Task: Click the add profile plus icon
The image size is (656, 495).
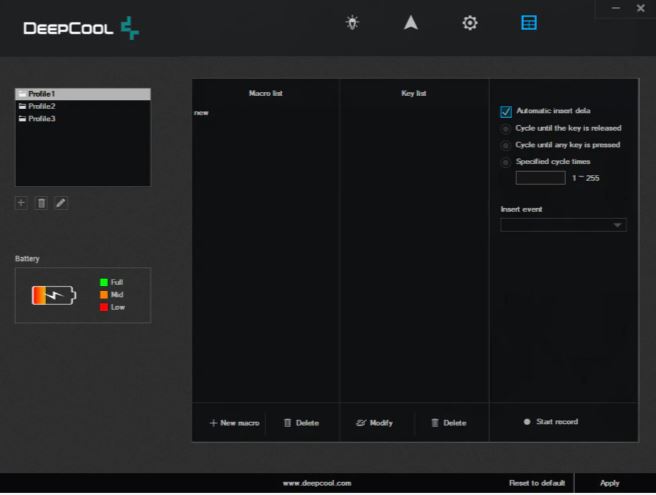Action: point(22,203)
